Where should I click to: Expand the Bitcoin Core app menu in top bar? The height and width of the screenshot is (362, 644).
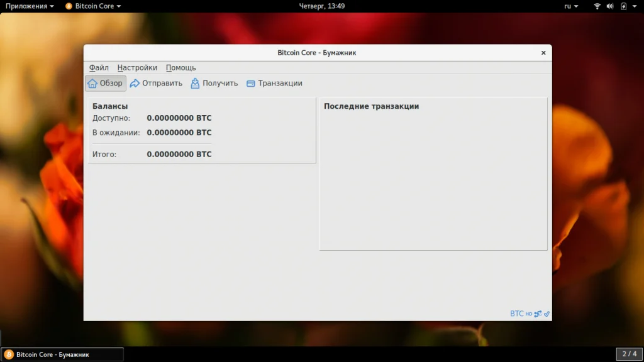[93, 6]
